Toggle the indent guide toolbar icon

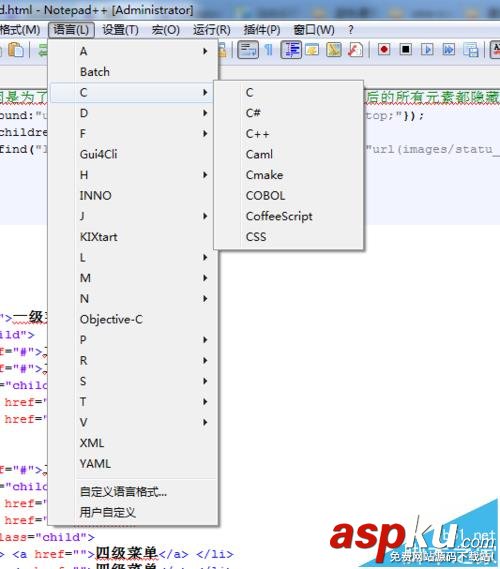click(291, 50)
